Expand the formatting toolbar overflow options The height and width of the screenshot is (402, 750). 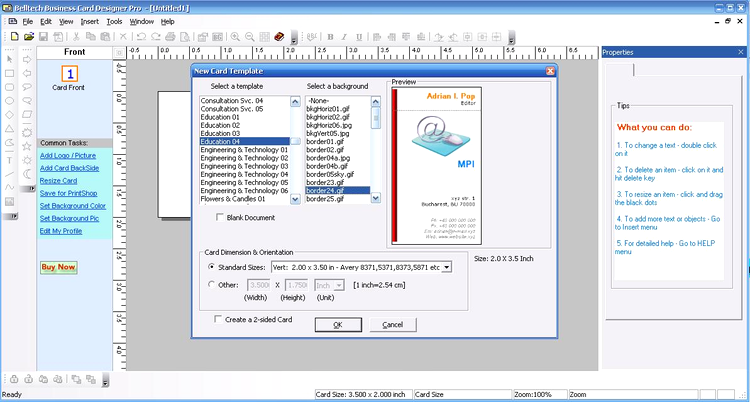pos(512,38)
